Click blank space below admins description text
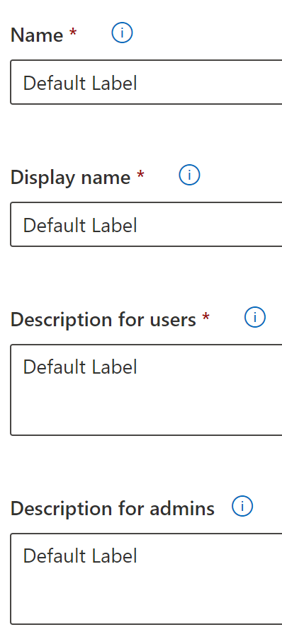 [x=147, y=597]
